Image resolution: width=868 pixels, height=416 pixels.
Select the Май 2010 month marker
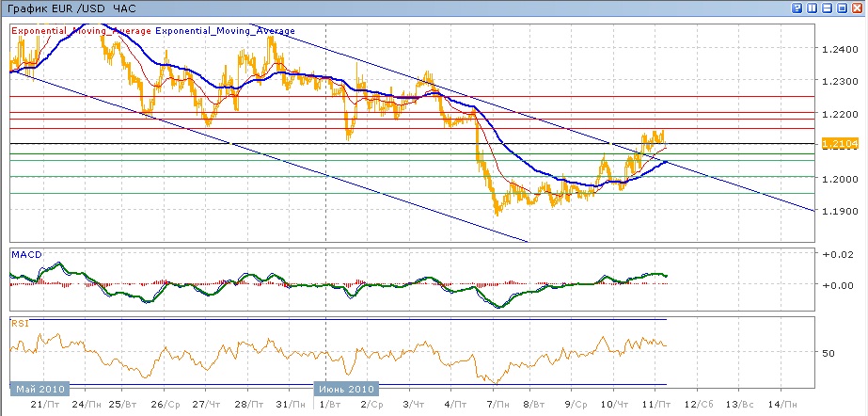coord(40,389)
